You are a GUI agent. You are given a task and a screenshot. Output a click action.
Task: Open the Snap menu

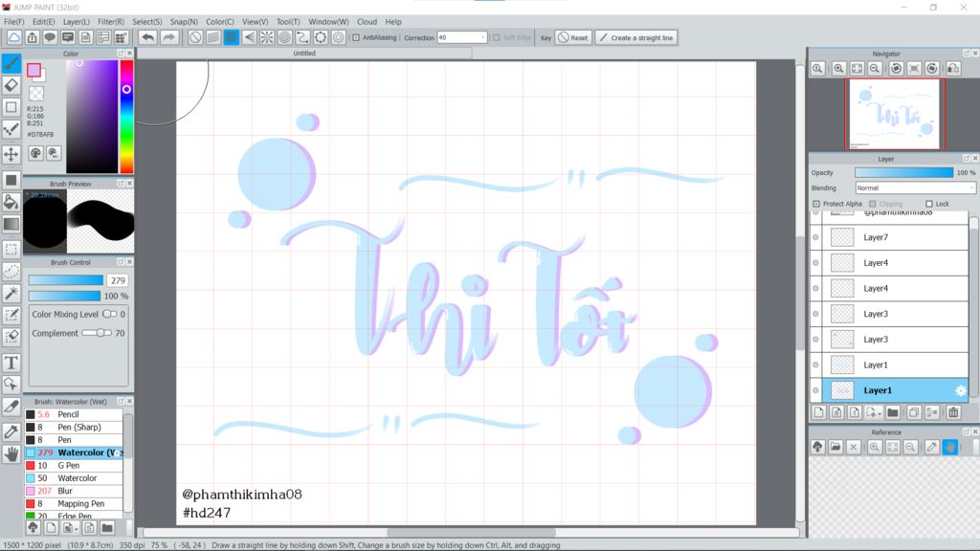pyautogui.click(x=184, y=21)
